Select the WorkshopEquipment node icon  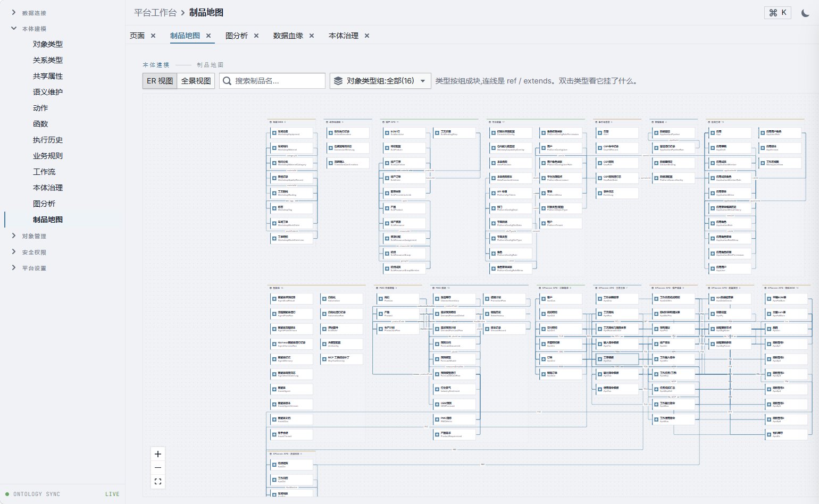click(x=274, y=133)
